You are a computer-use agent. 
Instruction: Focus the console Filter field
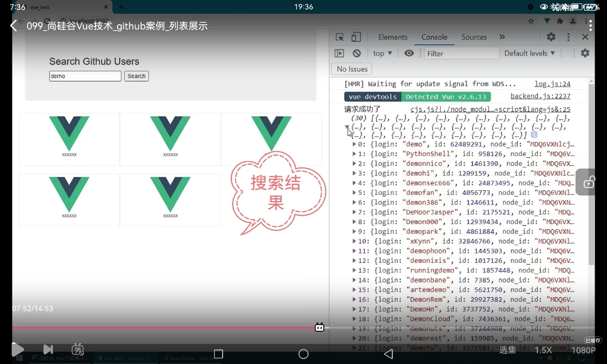[x=461, y=53]
